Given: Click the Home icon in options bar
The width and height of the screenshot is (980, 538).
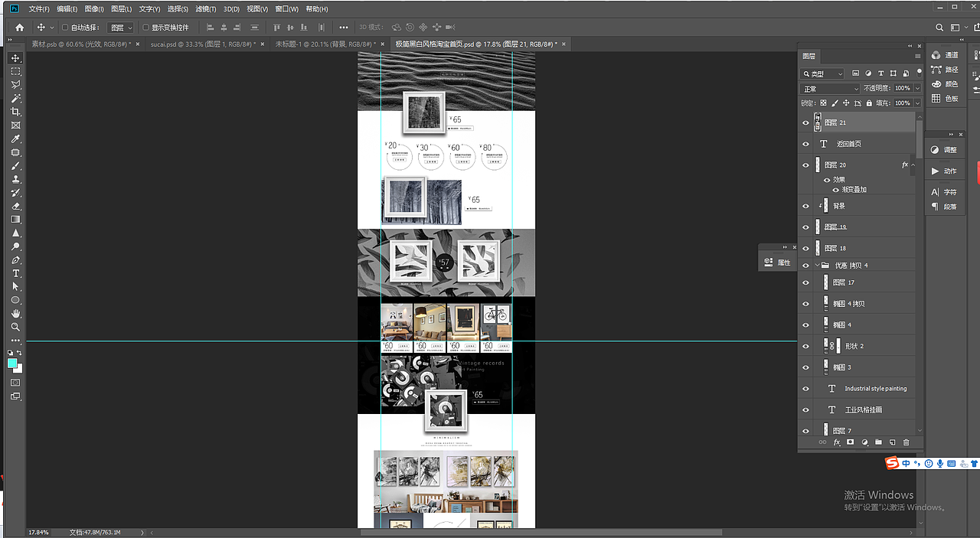Looking at the screenshot, I should (x=20, y=28).
